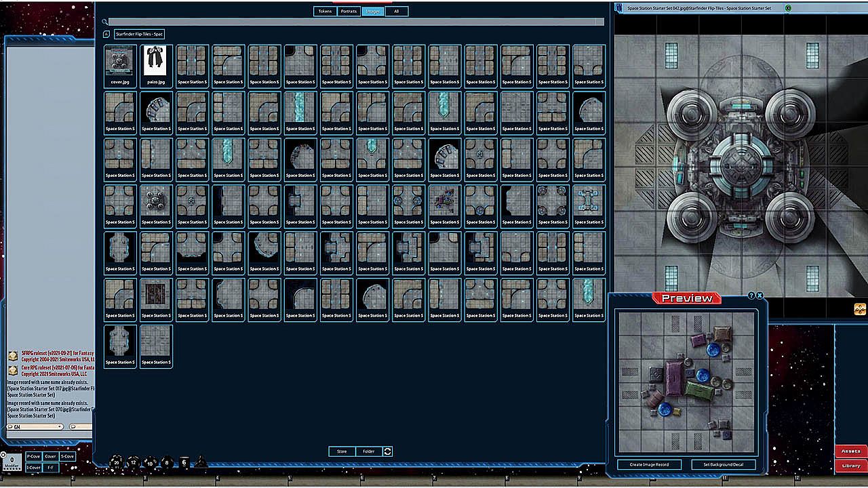This screenshot has height=488, width=868.
Task: Switch to the Portraits tab
Action: pyautogui.click(x=349, y=12)
